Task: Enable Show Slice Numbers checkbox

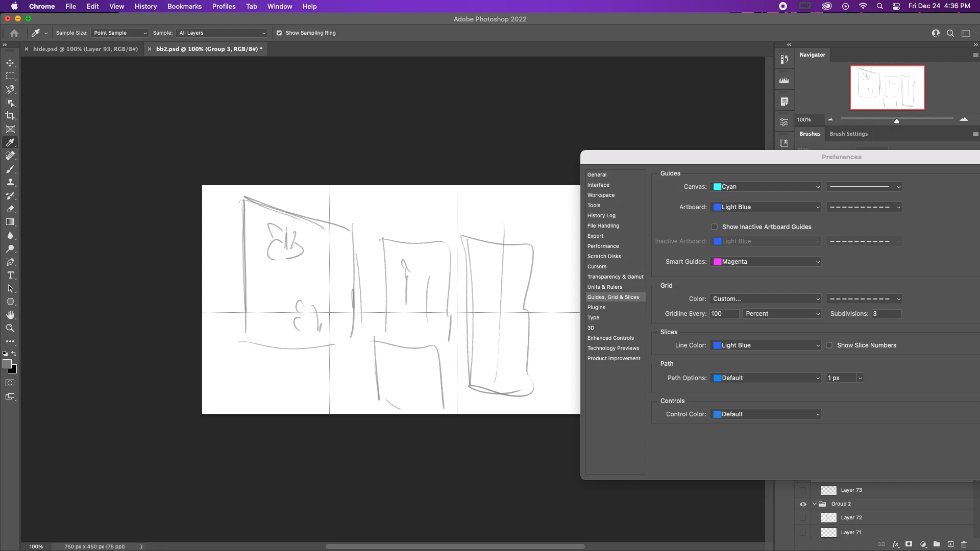Action: (x=829, y=345)
